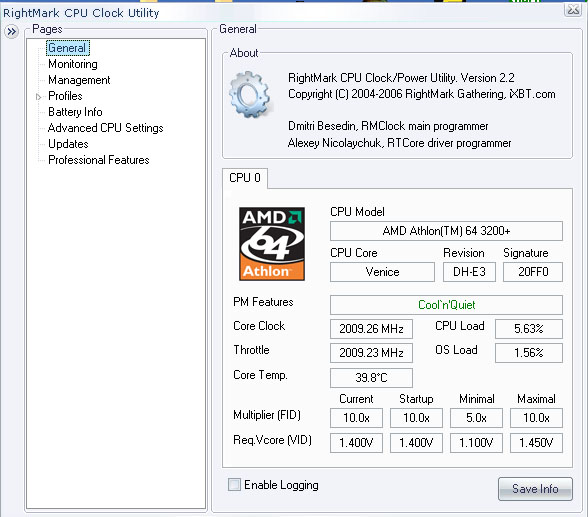Click Throttle value 2009.23 MHz
588x517 pixels.
(371, 353)
